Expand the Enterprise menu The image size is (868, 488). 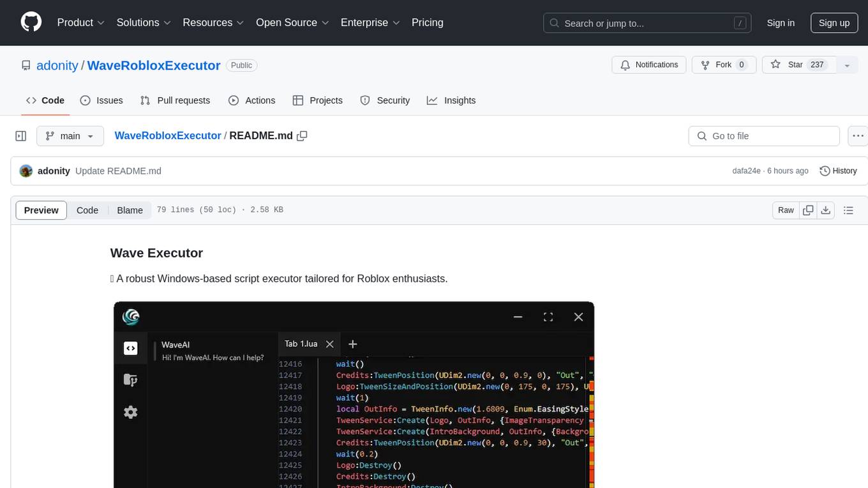tap(370, 22)
